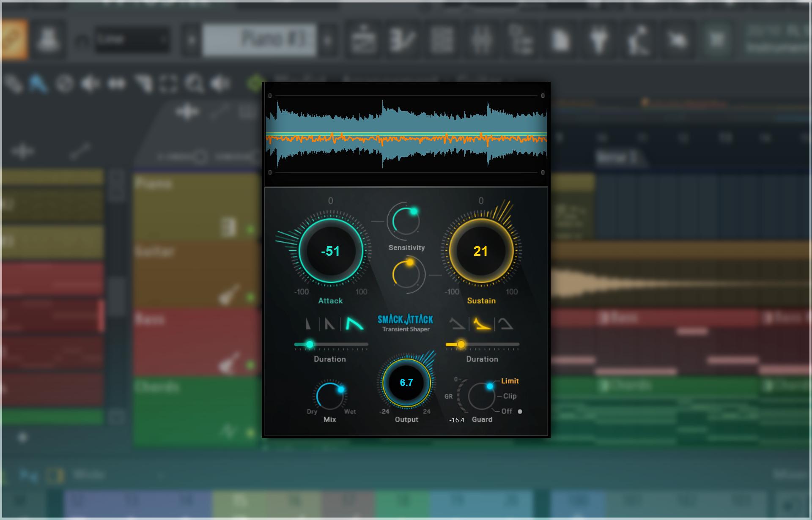Viewport: 812px width, 520px height.
Task: Click the Guard label
Action: [482, 419]
